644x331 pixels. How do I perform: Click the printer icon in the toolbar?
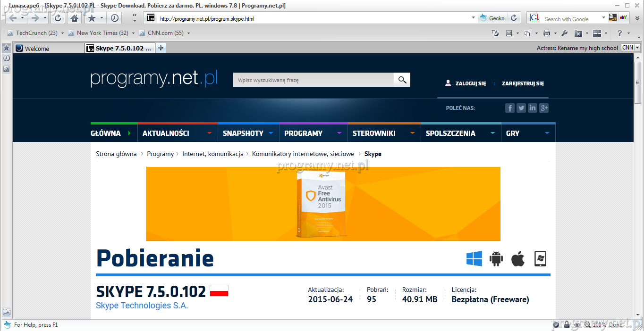pos(547,33)
